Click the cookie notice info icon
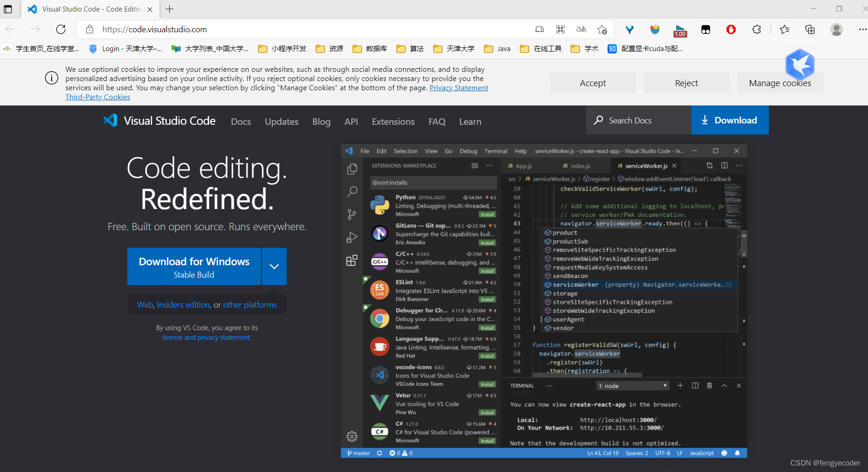The width and height of the screenshot is (868, 472). [52, 78]
